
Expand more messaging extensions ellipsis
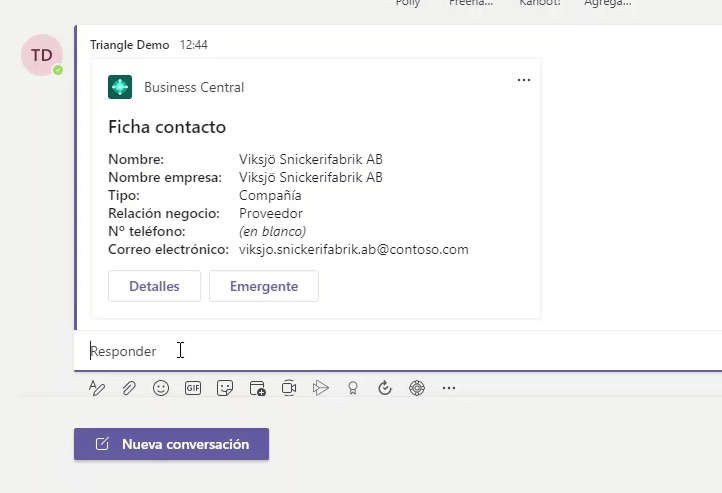tap(449, 388)
